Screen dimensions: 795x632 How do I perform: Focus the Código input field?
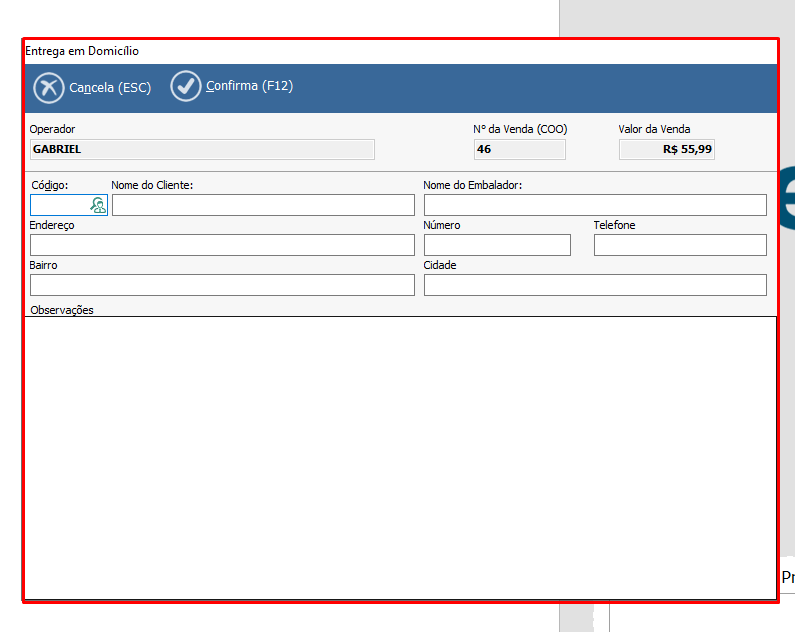(59, 205)
